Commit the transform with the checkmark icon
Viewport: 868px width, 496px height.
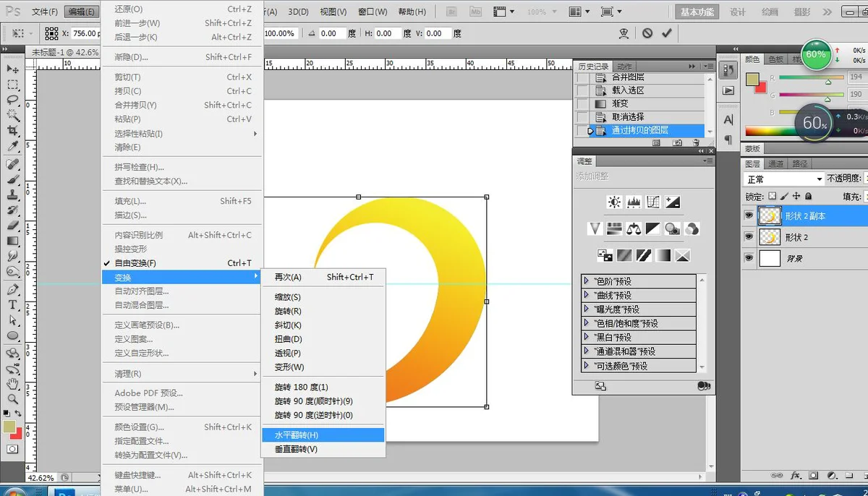[x=667, y=33]
